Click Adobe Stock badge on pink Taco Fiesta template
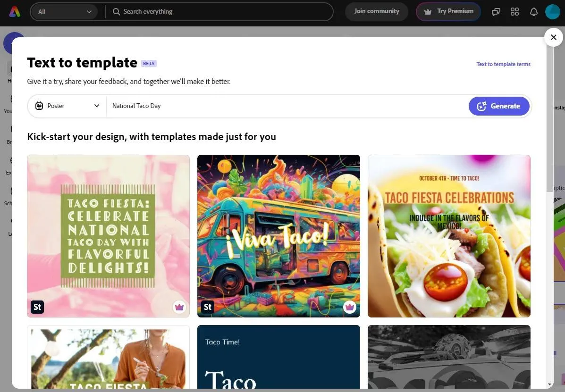Viewport: 565px width, 392px height. 37,307
